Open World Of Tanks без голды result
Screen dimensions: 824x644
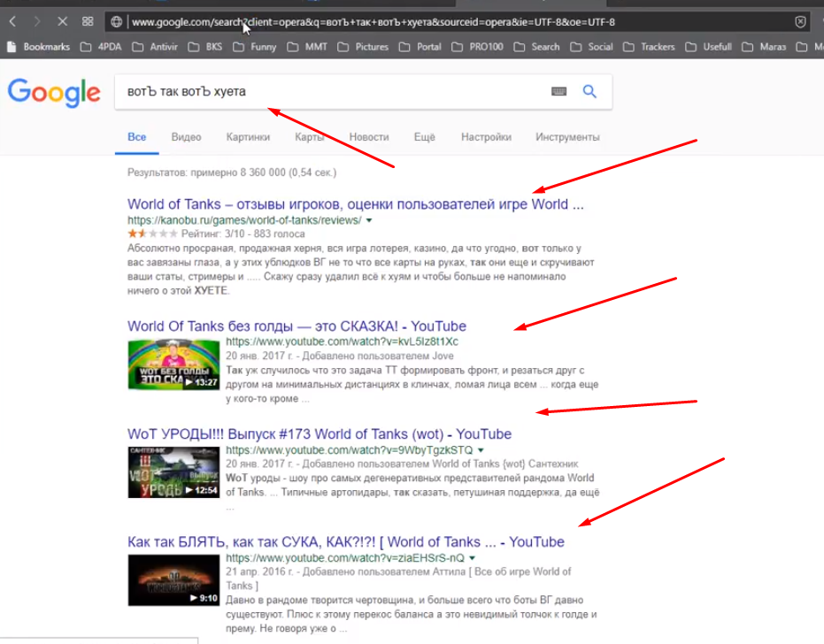point(296,326)
